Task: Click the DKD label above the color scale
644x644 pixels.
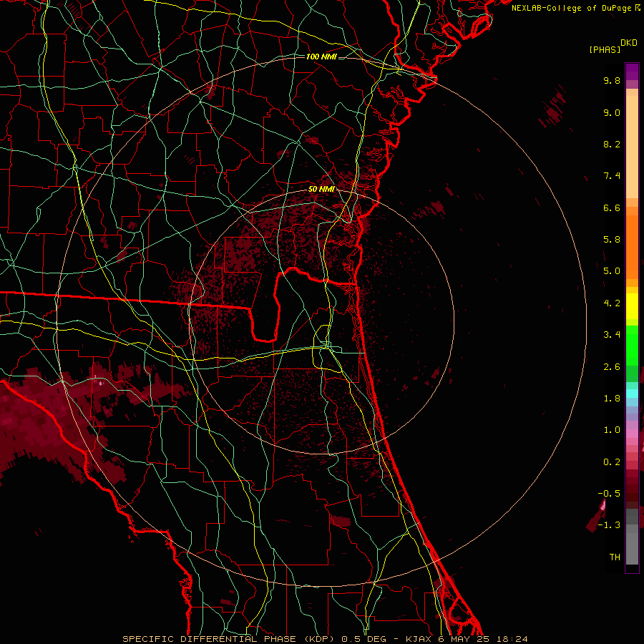Action: pyautogui.click(x=629, y=43)
